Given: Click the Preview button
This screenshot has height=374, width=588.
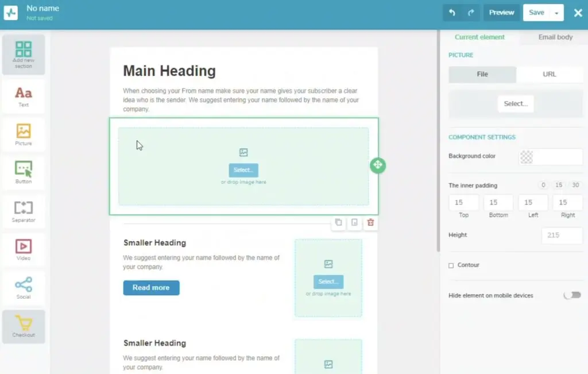Looking at the screenshot, I should point(501,12).
